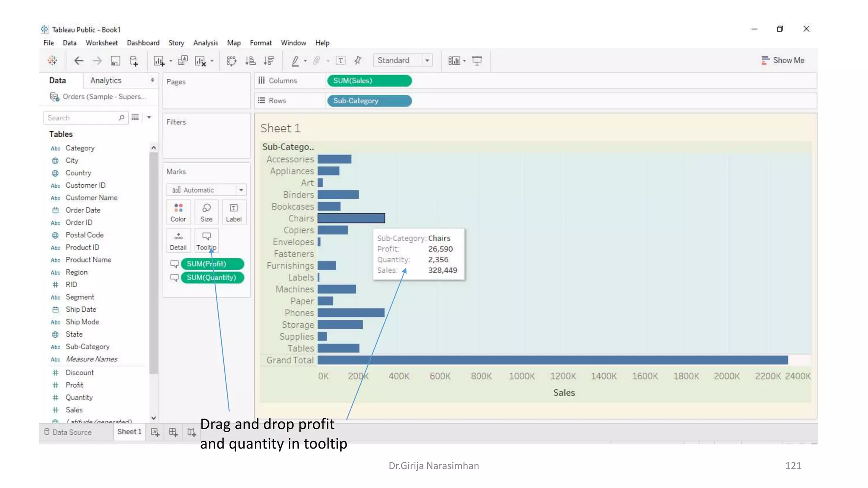Viewport: 868px width, 488px height.
Task: Click the Tableau logo start page icon
Action: coord(52,60)
